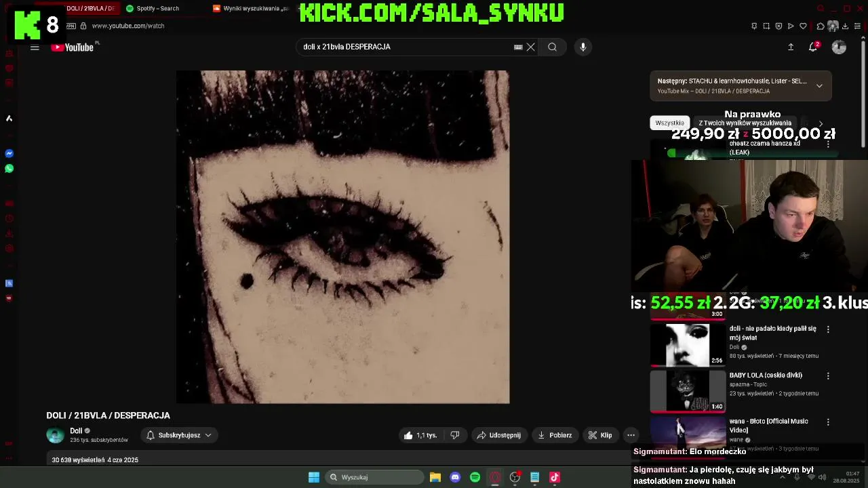Open the browser extensions puzzle icon

(x=821, y=26)
